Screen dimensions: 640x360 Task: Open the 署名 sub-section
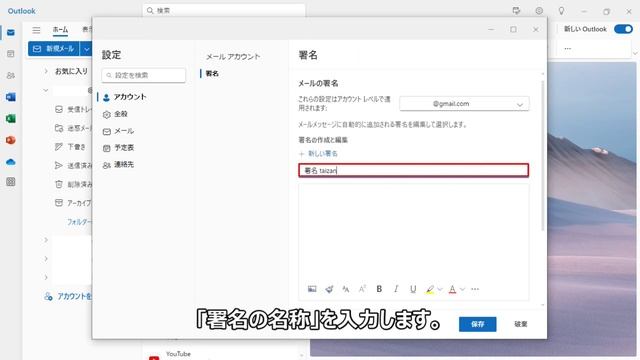click(212, 73)
